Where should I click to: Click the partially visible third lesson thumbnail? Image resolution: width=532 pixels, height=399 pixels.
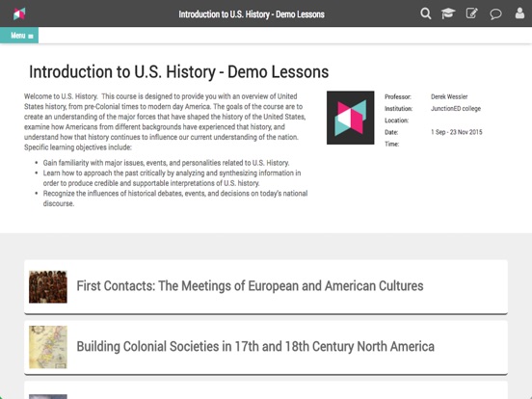click(48, 397)
